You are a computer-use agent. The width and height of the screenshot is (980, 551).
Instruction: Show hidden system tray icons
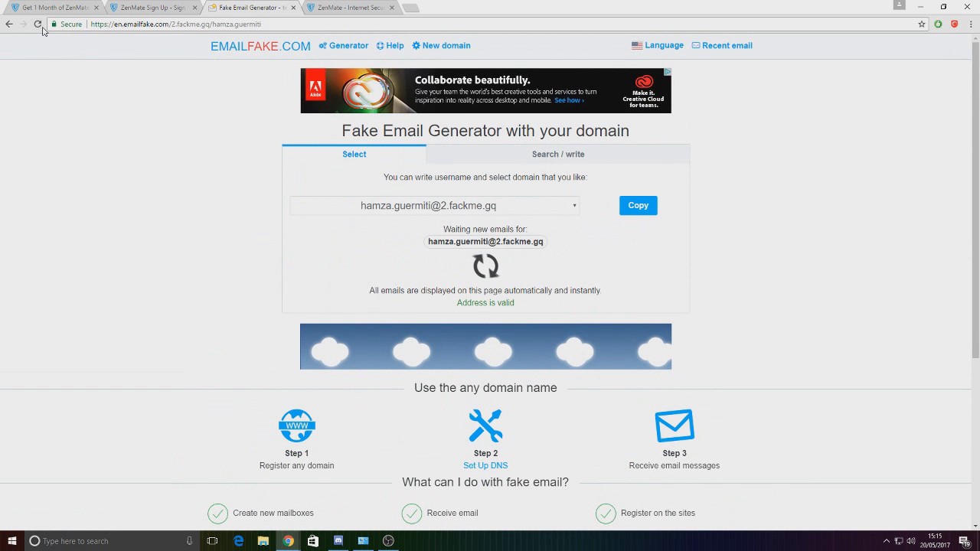tap(887, 541)
